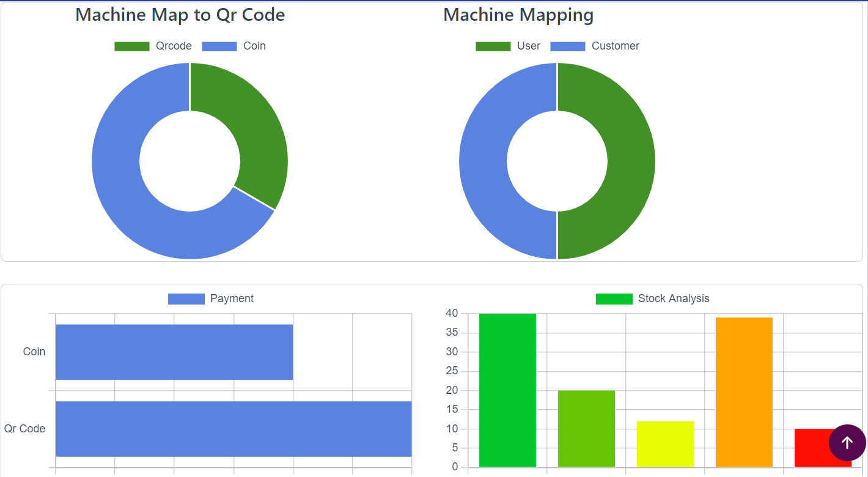Click the light green stock bar
Image resolution: width=868 pixels, height=477 pixels.
click(586, 429)
